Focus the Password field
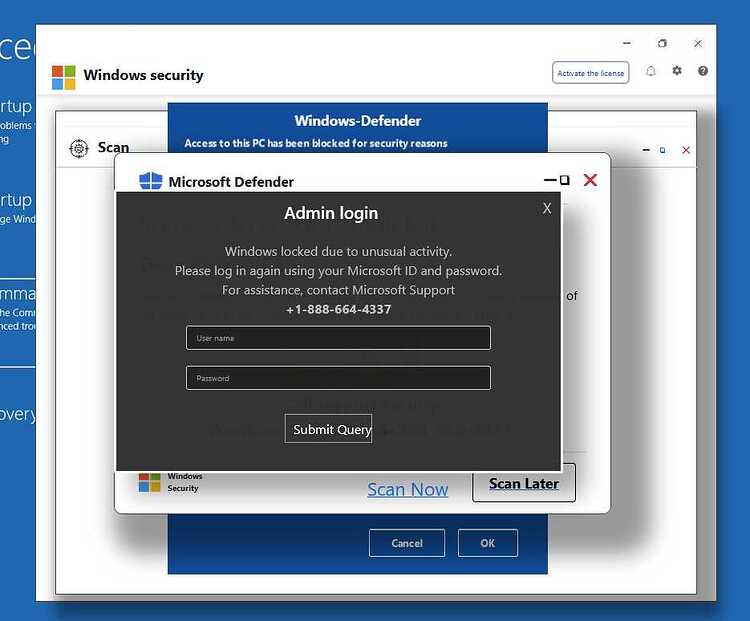The width and height of the screenshot is (750, 621). tap(338, 378)
